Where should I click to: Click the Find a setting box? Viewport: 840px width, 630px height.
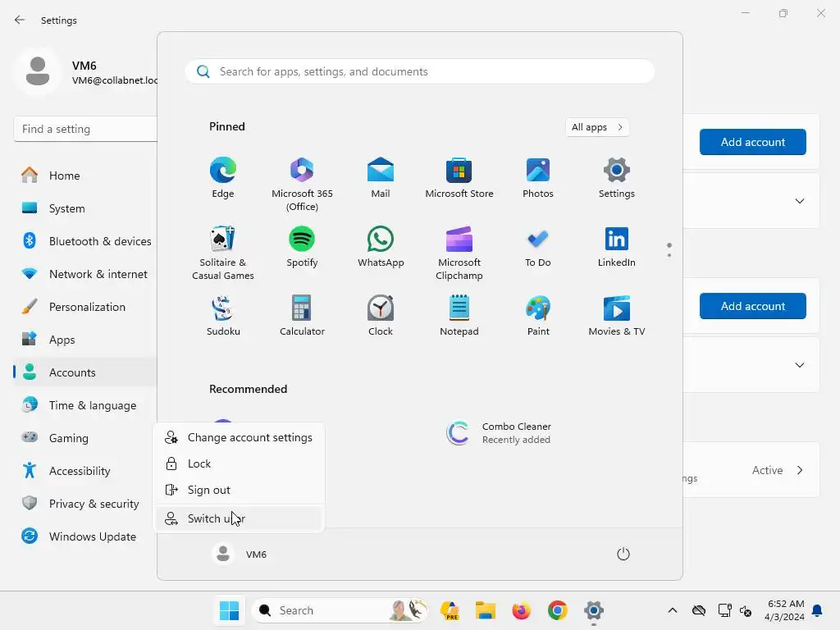coord(85,129)
